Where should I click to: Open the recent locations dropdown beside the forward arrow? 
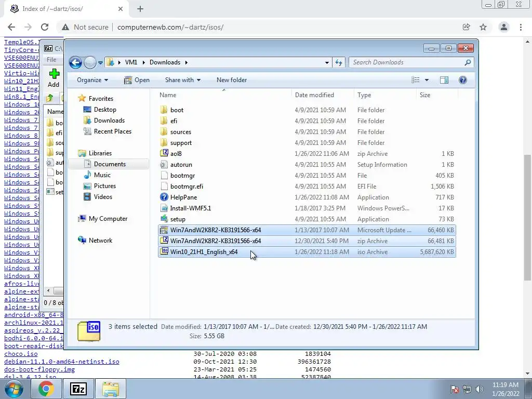tap(100, 63)
